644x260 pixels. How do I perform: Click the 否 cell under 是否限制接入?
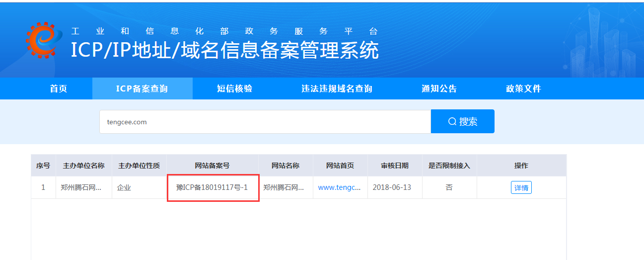[x=449, y=188]
